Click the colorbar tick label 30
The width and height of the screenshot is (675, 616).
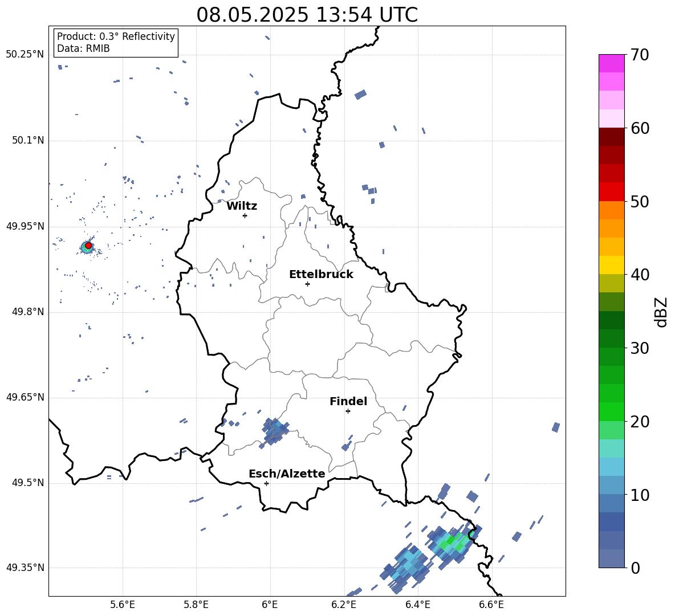tap(639, 348)
